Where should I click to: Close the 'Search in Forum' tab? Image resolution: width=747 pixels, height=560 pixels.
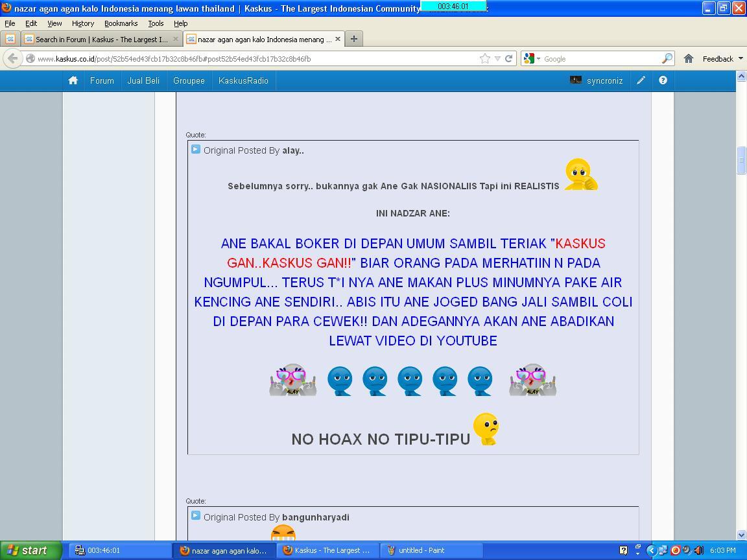(x=175, y=39)
